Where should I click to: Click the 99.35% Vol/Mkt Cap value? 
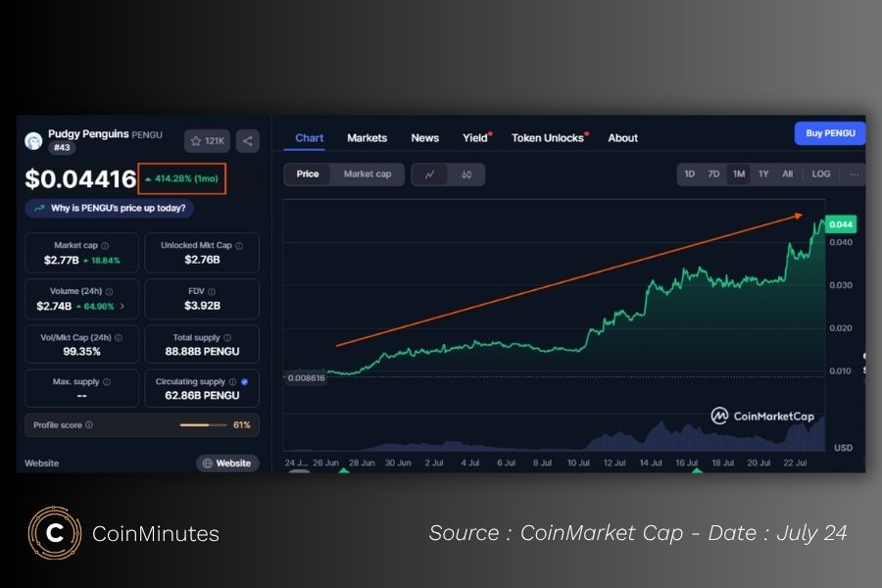81,352
